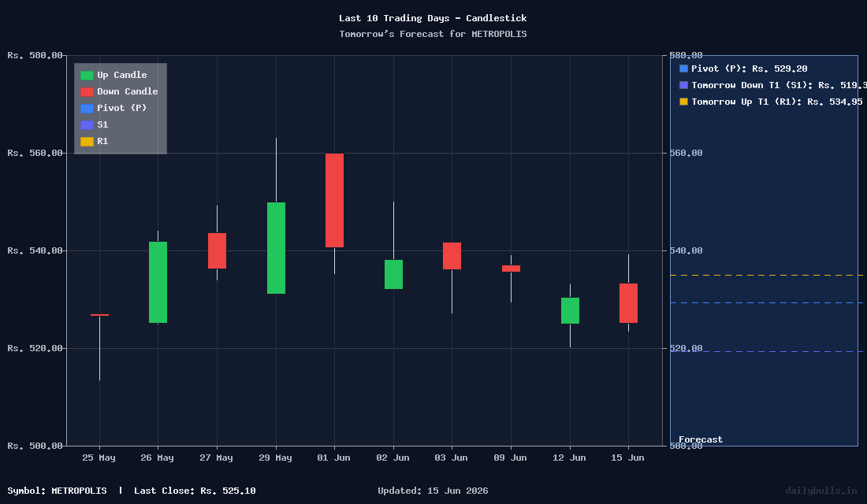Click the 15 Jun date label

627,458
